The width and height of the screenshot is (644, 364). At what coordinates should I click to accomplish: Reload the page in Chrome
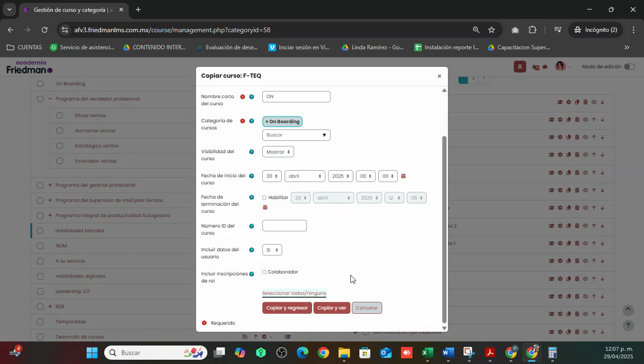coord(44,30)
